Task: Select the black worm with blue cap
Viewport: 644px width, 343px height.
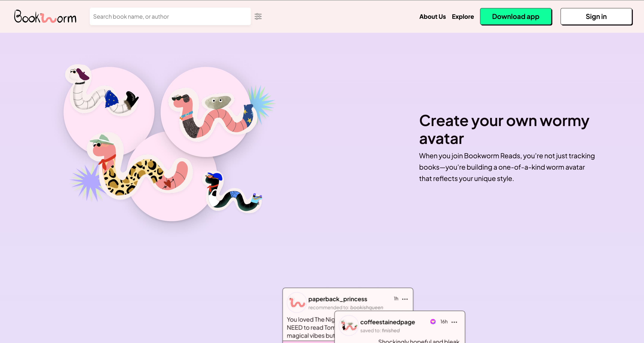Action: 233,192
